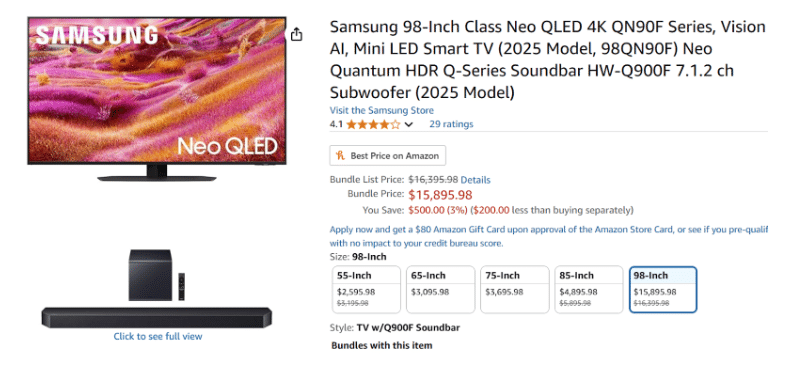791x388 pixels.
Task: Click to see full view link
Action: [158, 337]
